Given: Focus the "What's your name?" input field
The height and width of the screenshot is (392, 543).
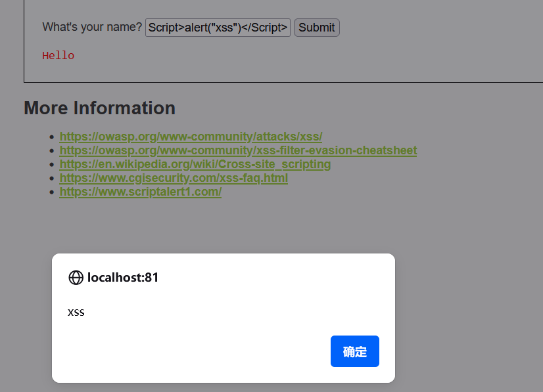Looking at the screenshot, I should click(x=218, y=28).
